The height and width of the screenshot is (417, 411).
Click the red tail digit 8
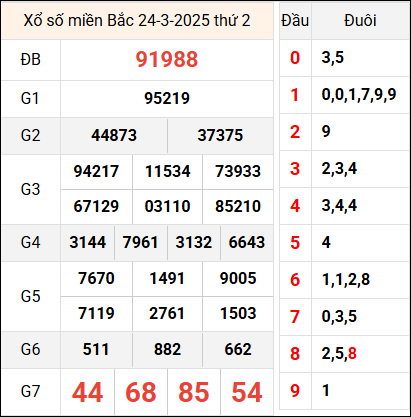[x=352, y=353]
